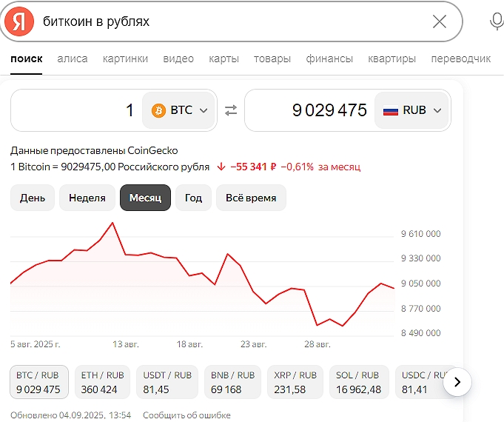Select the 'День' period button
Screen dimensions: 504x422
pos(33,198)
